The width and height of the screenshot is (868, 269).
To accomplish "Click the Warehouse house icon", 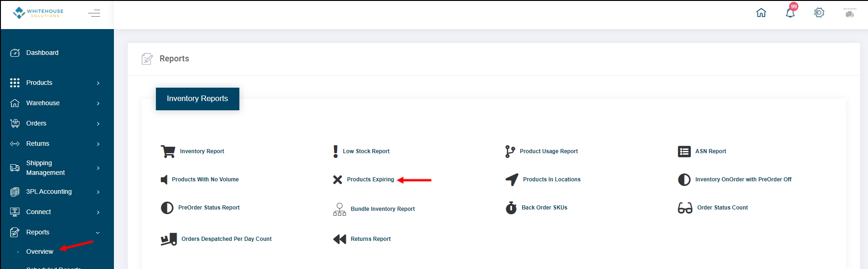I will click(x=15, y=103).
